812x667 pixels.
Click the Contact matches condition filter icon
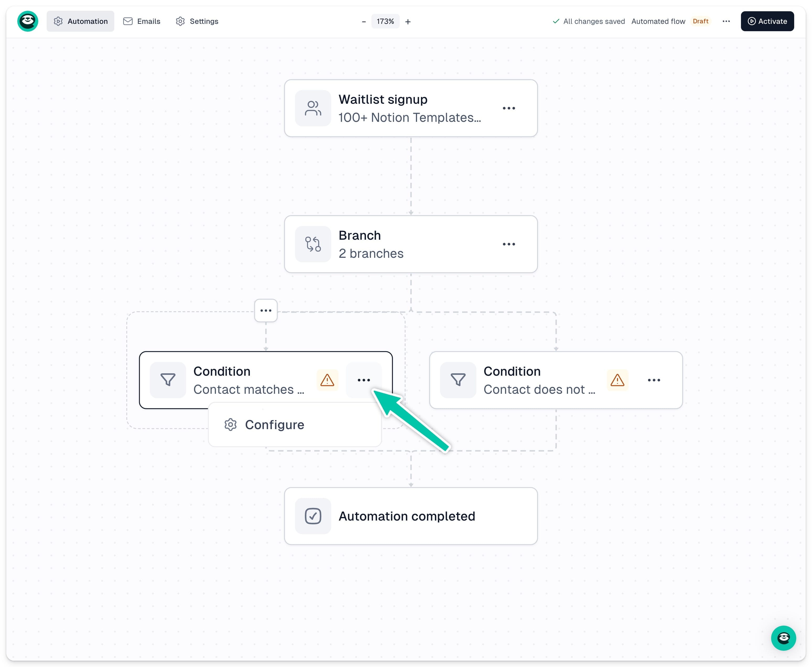(168, 380)
